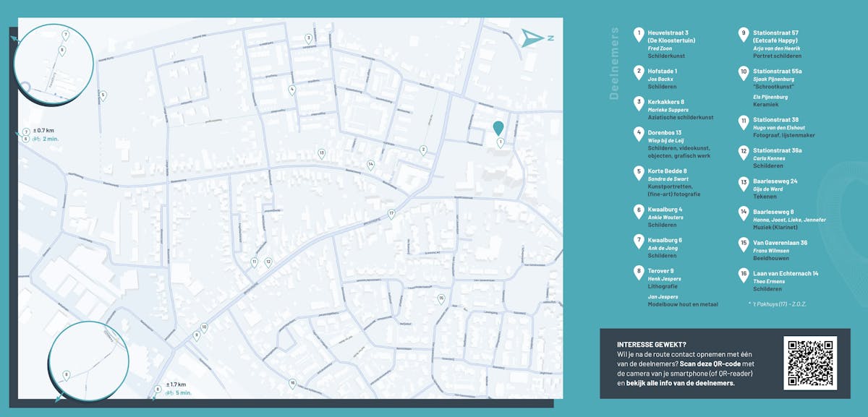Click map pin 16 at the map's bottom

pos(292,383)
